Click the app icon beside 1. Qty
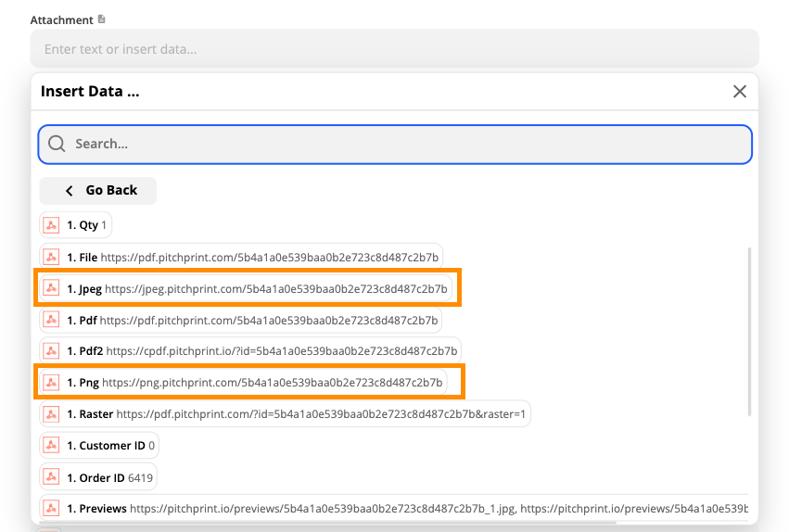This screenshot has width=789, height=532. [x=51, y=225]
